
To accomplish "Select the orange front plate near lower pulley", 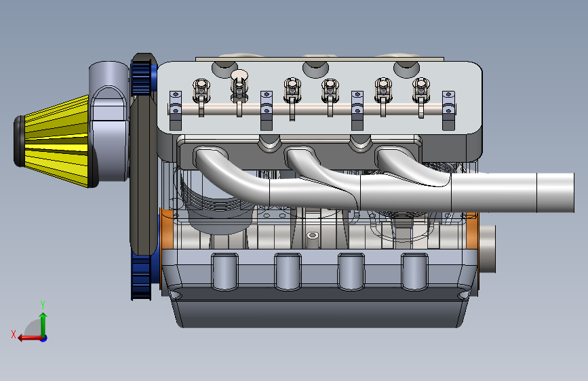I will click(167, 228).
